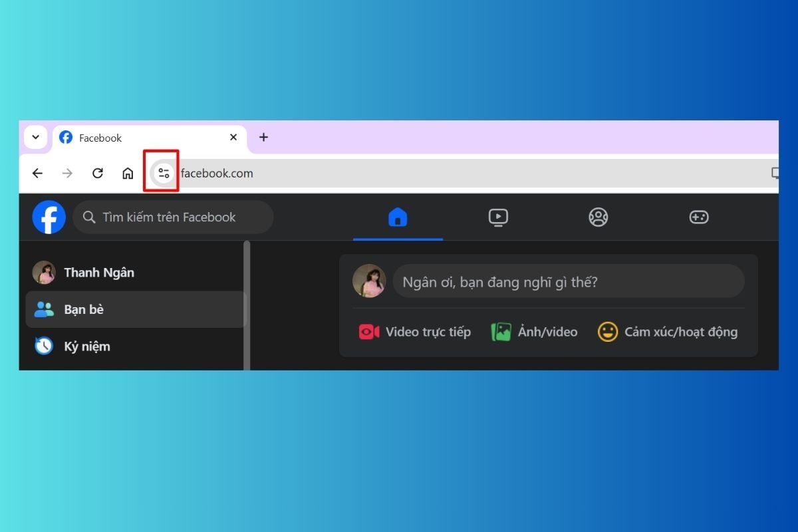798x532 pixels.
Task: Open a new tab with plus button
Action: (263, 137)
